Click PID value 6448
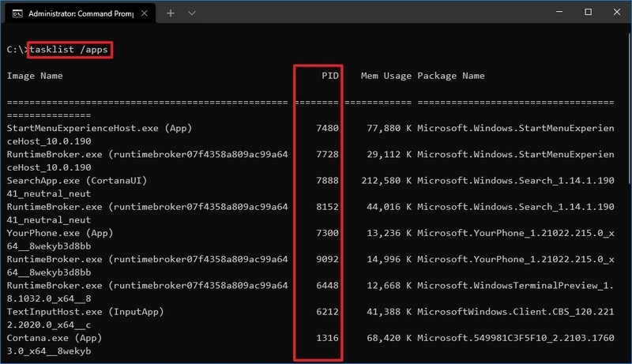Image resolution: width=632 pixels, height=364 pixels. coord(327,285)
